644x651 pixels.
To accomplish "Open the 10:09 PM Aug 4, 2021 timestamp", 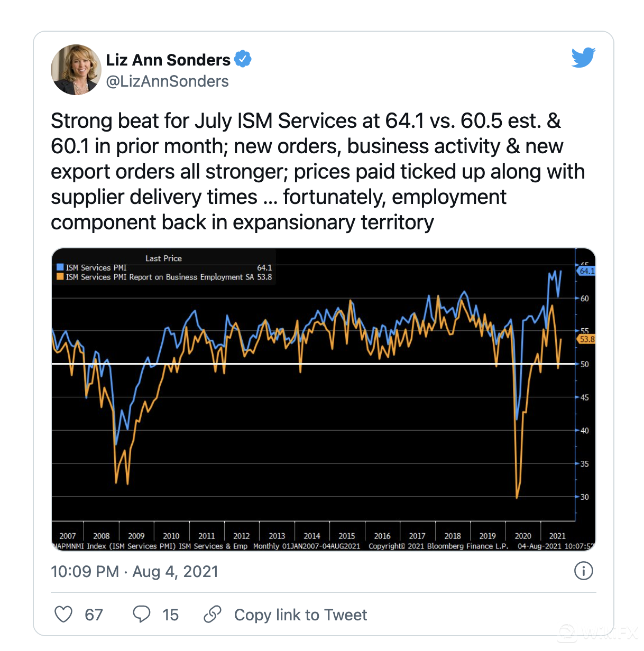I will (134, 571).
